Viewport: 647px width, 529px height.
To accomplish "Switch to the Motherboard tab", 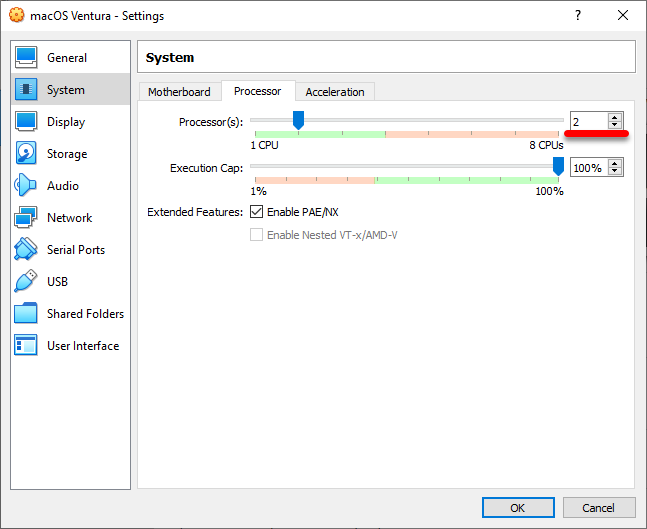I will point(179,92).
